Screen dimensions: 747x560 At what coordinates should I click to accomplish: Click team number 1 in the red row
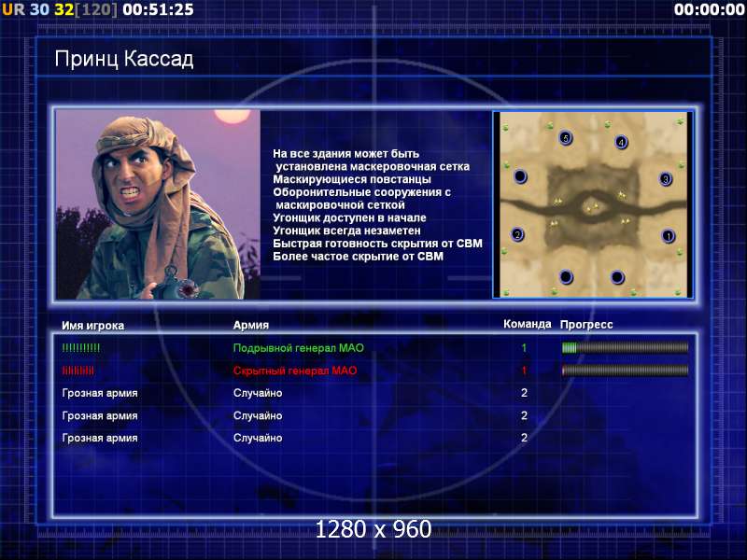click(524, 371)
